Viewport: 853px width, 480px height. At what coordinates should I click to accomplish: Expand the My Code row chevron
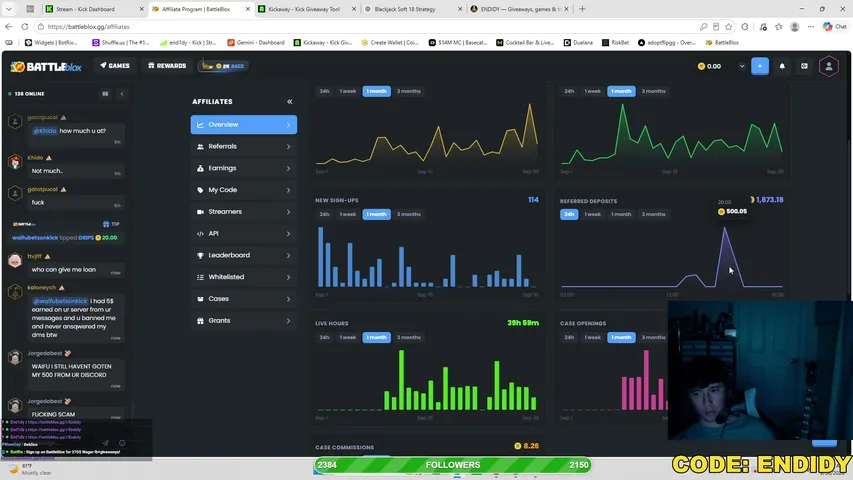pyautogui.click(x=288, y=190)
